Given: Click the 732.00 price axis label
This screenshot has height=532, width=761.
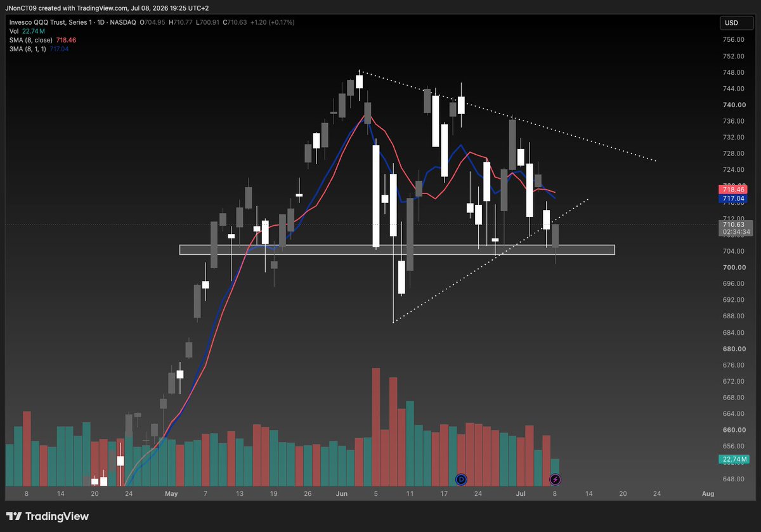Looking at the screenshot, I should tap(734, 137).
